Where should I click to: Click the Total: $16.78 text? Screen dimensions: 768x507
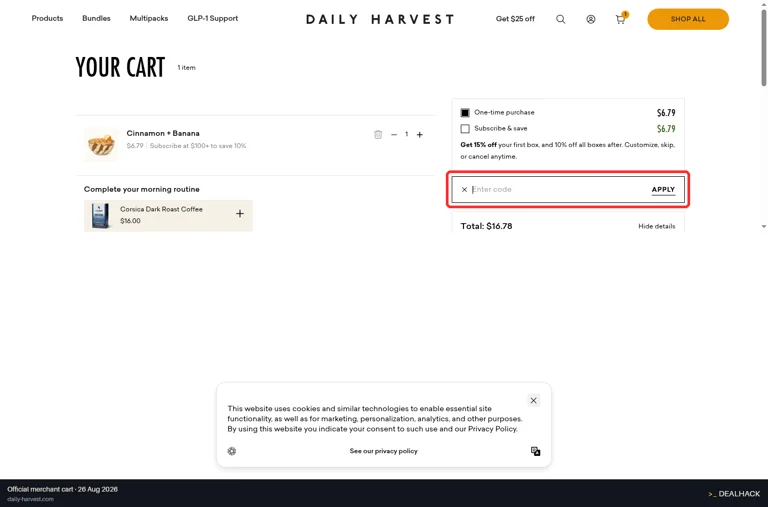point(486,226)
